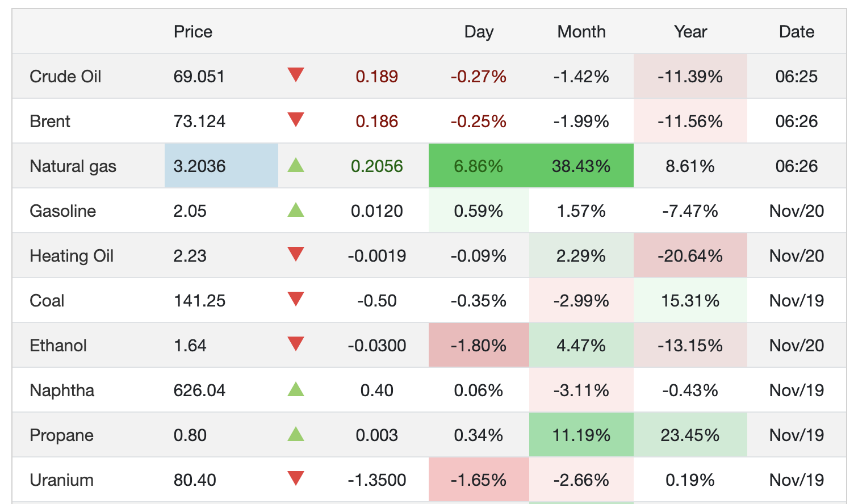Open the Naphtha commodity link

pos(62,390)
